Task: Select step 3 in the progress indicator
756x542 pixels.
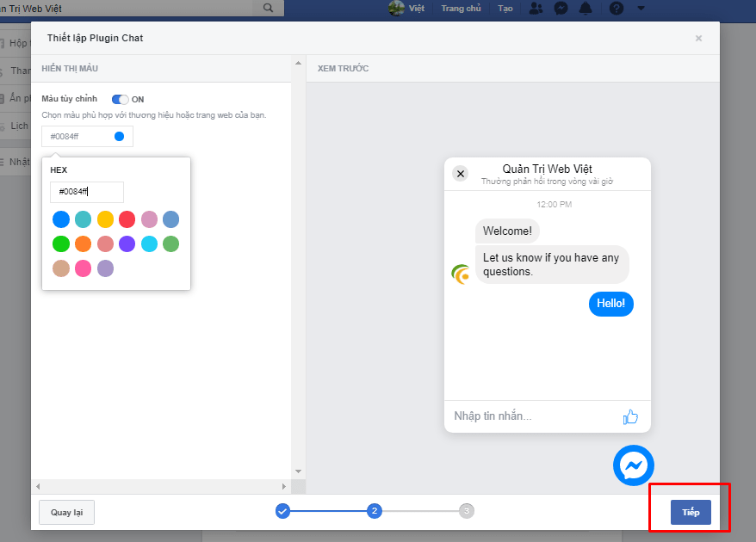Action: point(466,511)
